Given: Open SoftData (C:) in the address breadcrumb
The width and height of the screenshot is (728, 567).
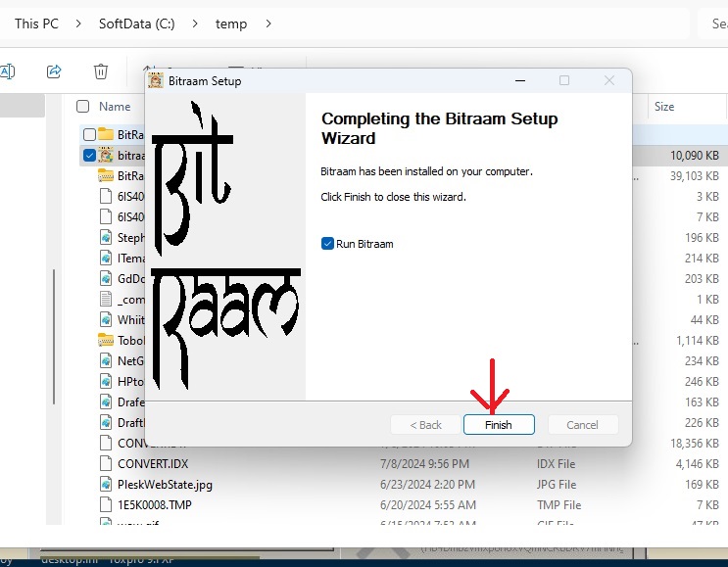Looking at the screenshot, I should point(137,24).
